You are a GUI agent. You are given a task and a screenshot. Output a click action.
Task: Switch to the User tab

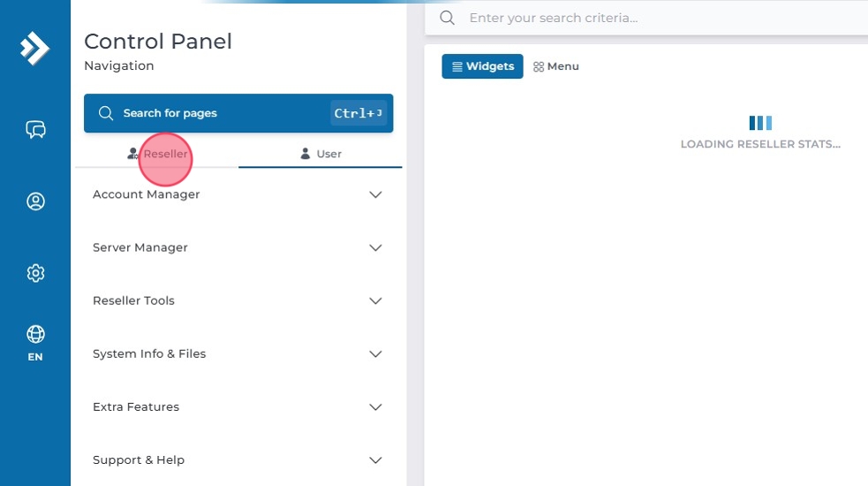[x=321, y=154]
